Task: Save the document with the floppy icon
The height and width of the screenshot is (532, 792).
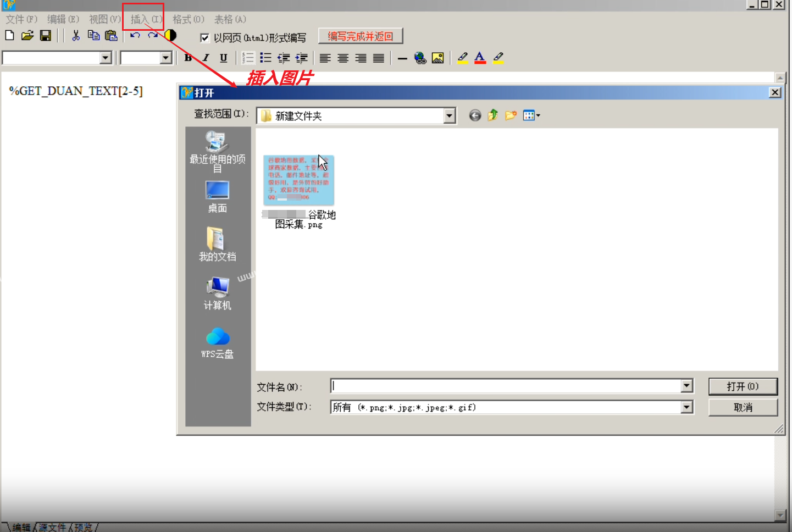Action: [46, 36]
